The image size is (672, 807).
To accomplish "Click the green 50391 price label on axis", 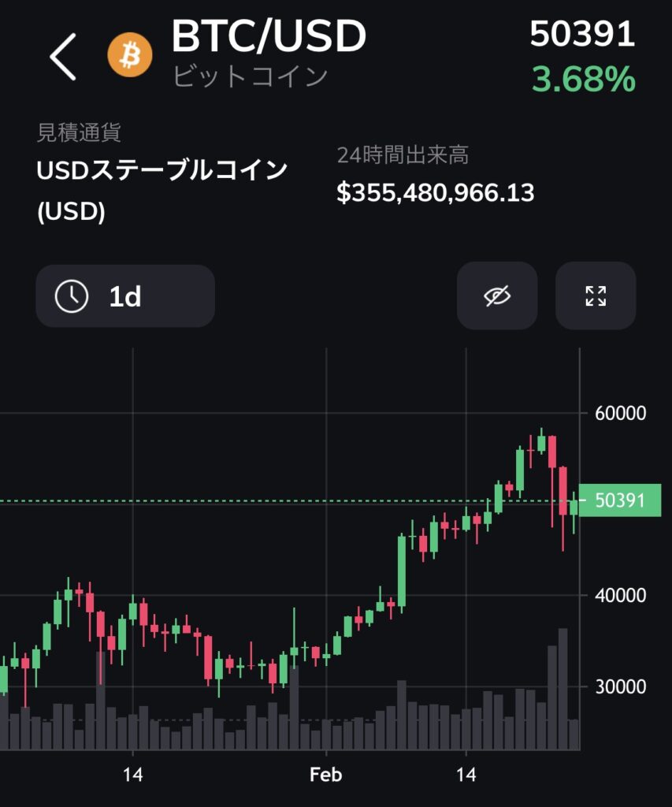I will pyautogui.click(x=619, y=500).
